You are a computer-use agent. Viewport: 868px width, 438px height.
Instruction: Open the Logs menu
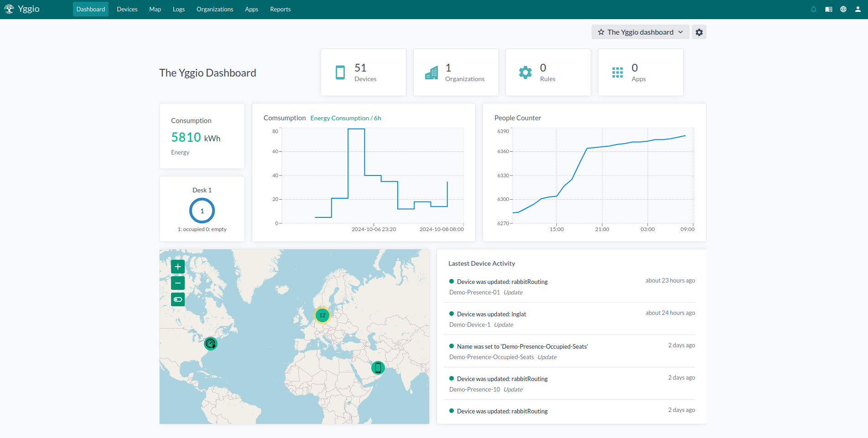point(179,9)
